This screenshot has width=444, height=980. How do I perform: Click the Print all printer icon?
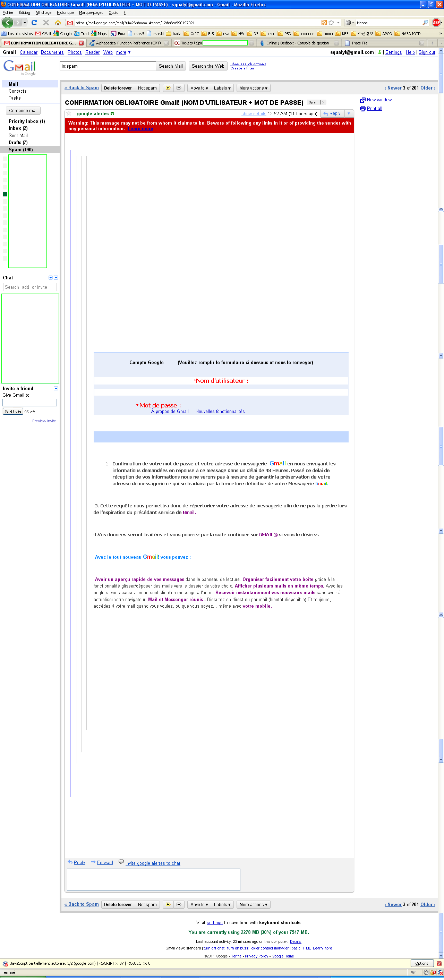[362, 109]
